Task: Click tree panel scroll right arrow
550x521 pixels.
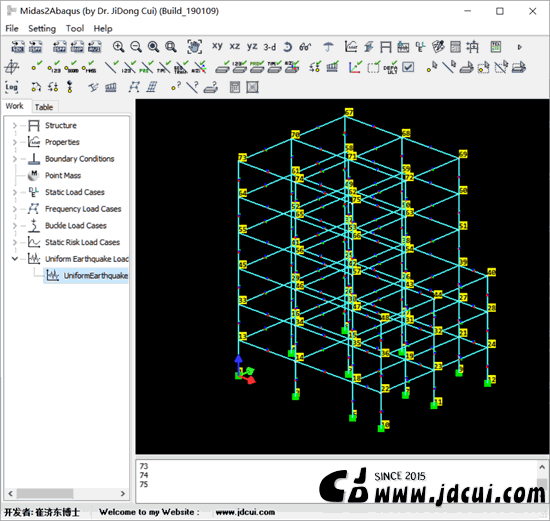Action: tap(123, 494)
